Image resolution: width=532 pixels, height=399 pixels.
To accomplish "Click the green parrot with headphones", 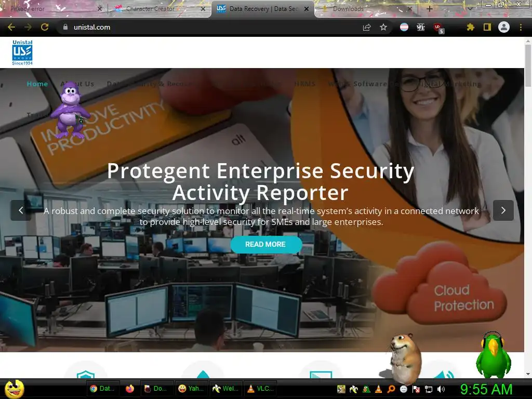I will (494, 355).
